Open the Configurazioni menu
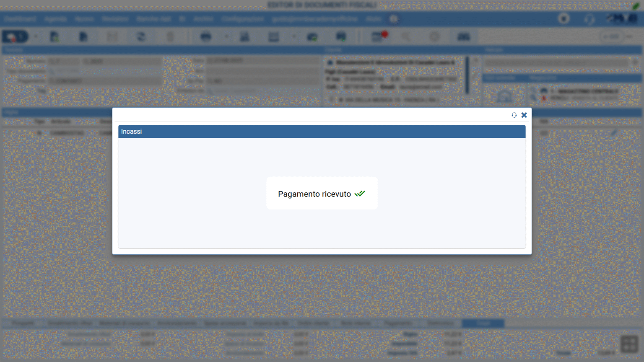Screen dimensions: 644x362 point(243,19)
